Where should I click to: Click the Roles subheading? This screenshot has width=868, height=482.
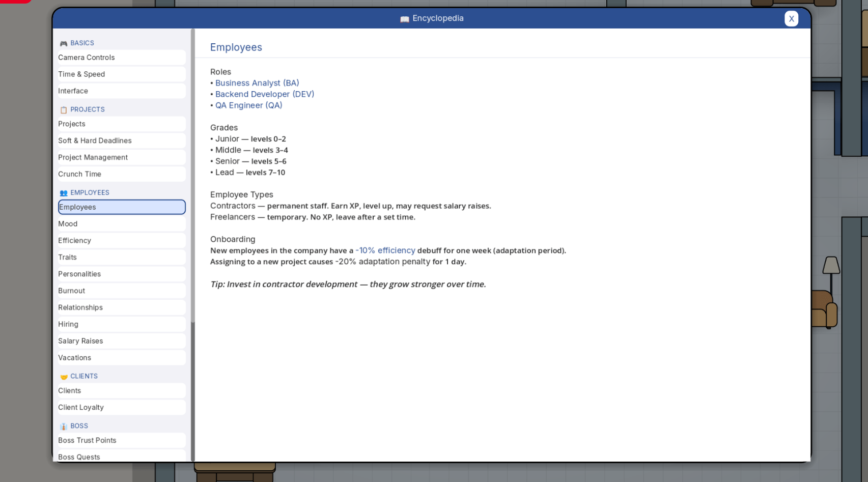pos(220,72)
